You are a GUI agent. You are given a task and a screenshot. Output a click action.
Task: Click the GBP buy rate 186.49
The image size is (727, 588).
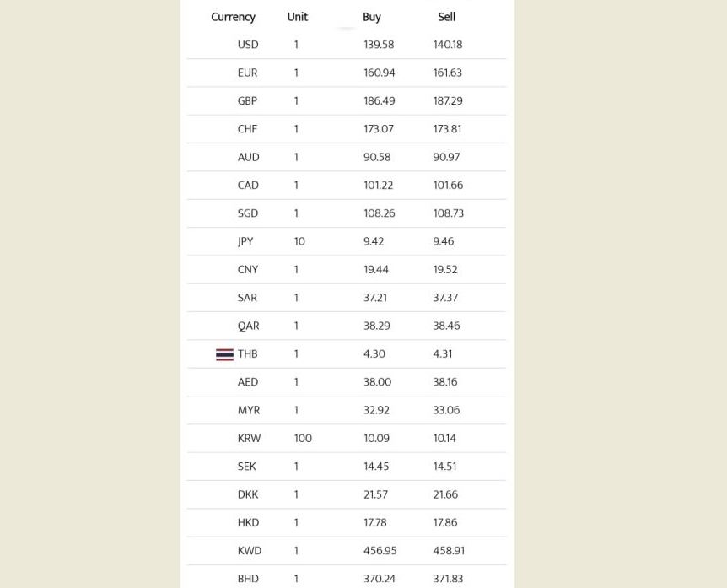click(x=379, y=100)
